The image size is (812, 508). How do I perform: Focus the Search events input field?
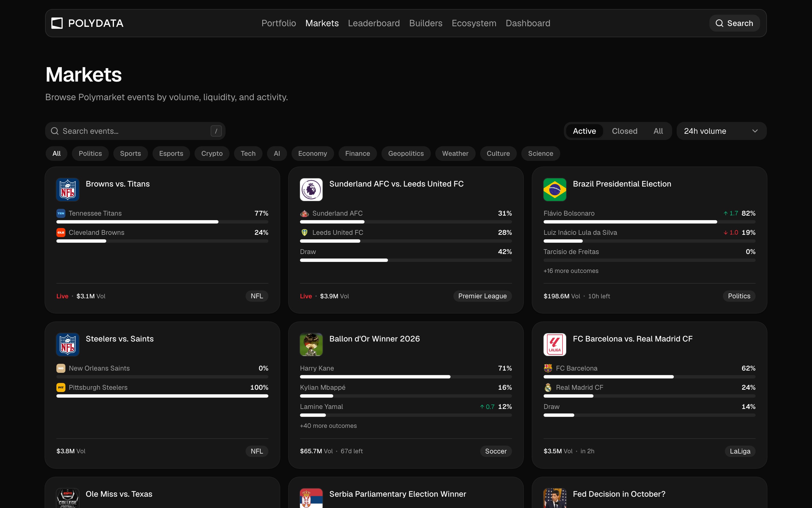click(x=135, y=131)
